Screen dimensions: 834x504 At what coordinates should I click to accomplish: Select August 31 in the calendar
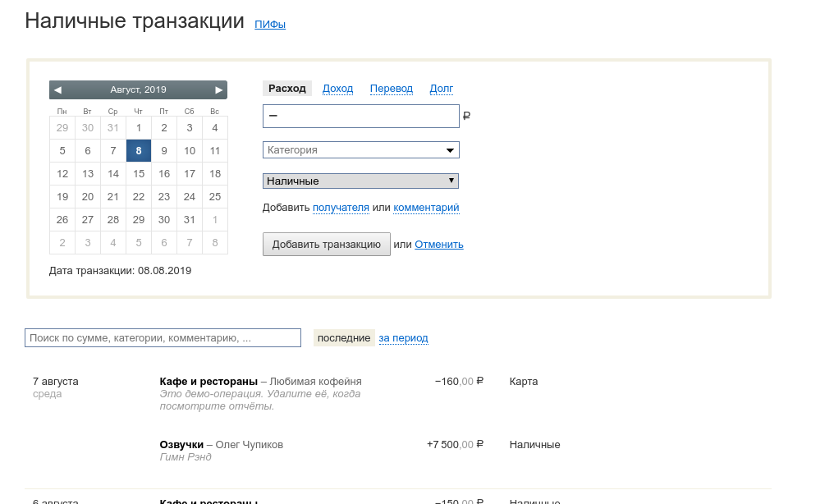pos(190,219)
